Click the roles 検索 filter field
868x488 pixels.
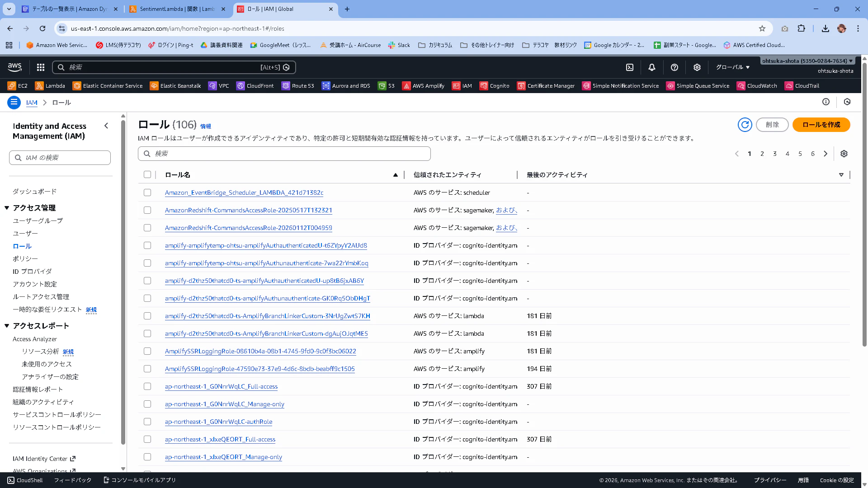click(x=284, y=154)
